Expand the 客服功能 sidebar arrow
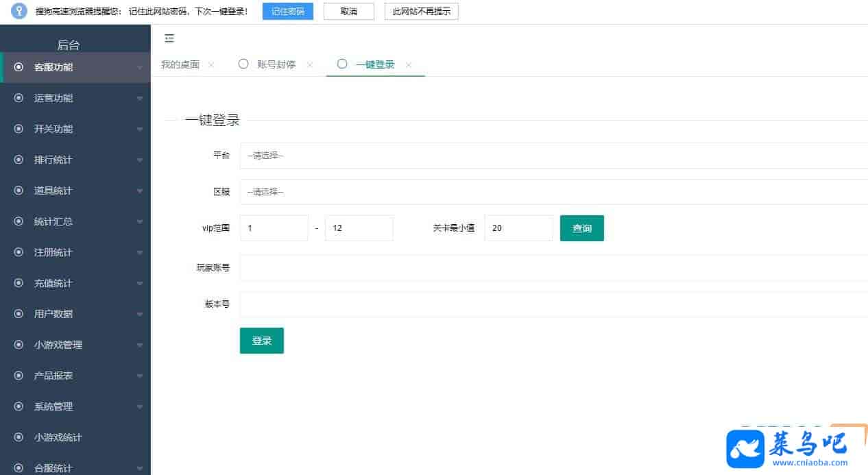868x475 pixels. [140, 68]
